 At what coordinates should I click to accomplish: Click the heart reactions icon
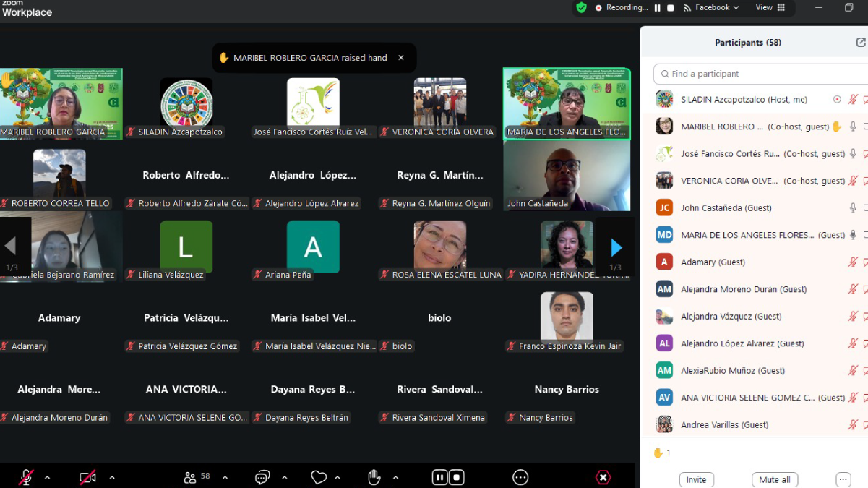[x=319, y=477]
